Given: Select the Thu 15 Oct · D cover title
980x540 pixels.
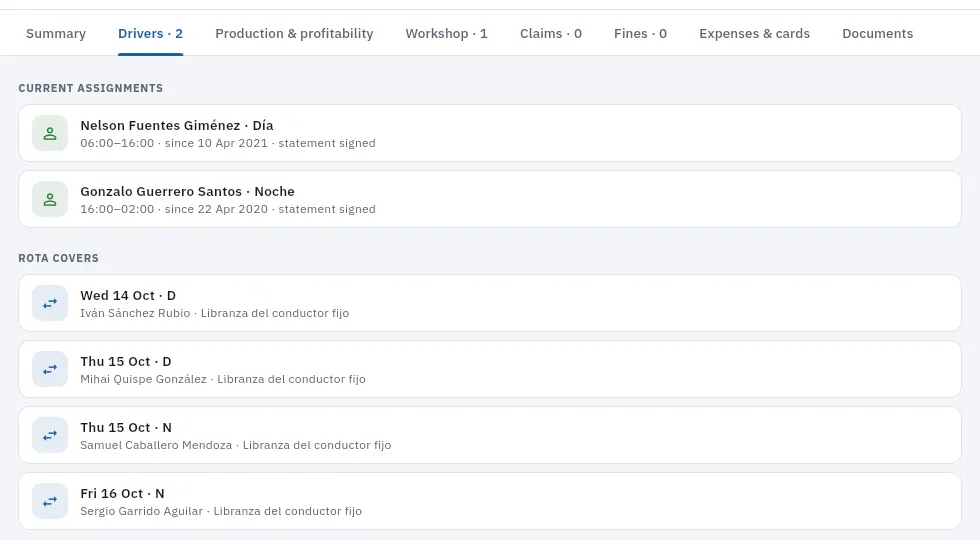Looking at the screenshot, I should pos(126,362).
